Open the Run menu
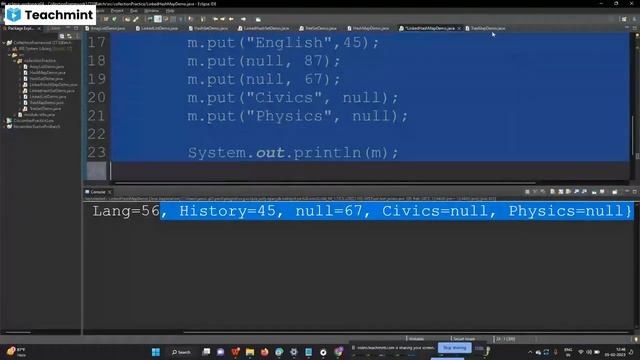The width and height of the screenshot is (640, 360). coord(133,11)
